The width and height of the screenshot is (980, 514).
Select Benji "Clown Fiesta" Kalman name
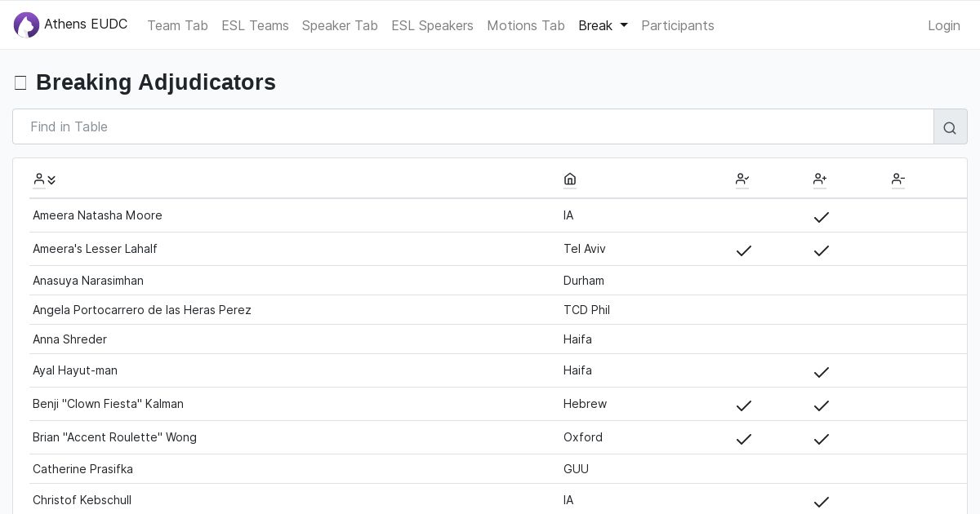click(x=108, y=404)
